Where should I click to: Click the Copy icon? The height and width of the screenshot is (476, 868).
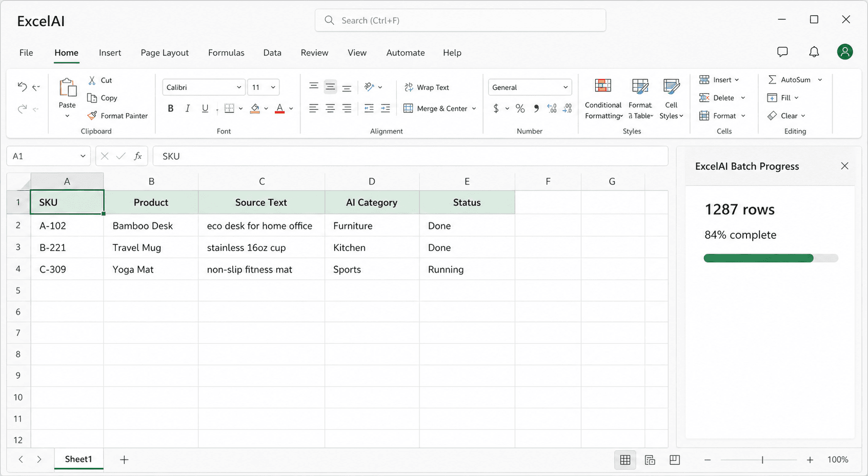(92, 98)
